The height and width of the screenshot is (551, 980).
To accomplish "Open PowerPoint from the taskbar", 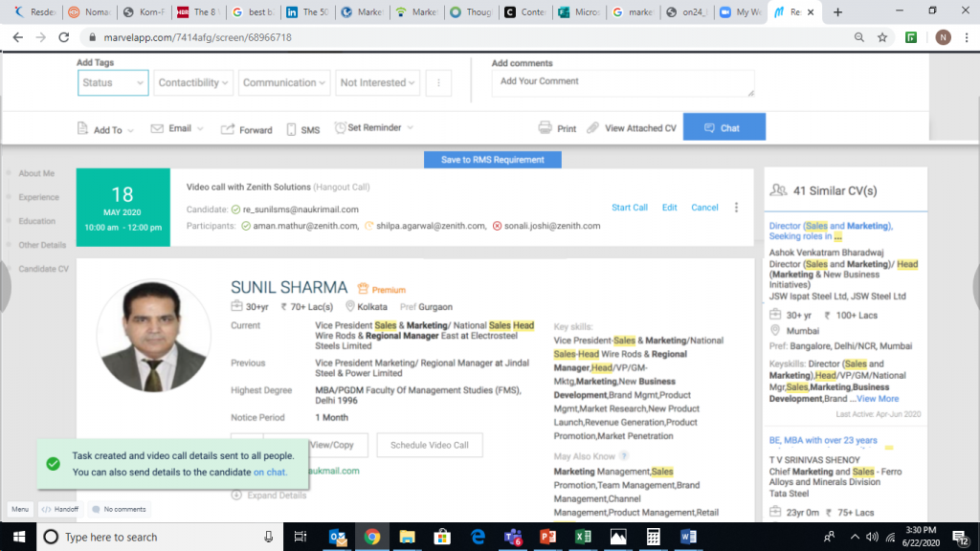I will click(x=547, y=537).
